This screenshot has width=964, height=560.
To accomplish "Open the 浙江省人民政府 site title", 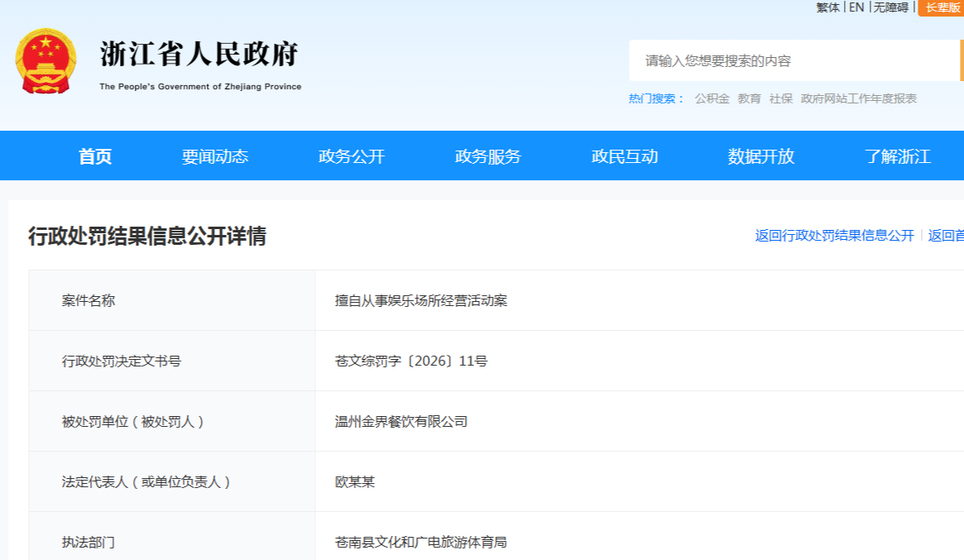I will (x=199, y=54).
